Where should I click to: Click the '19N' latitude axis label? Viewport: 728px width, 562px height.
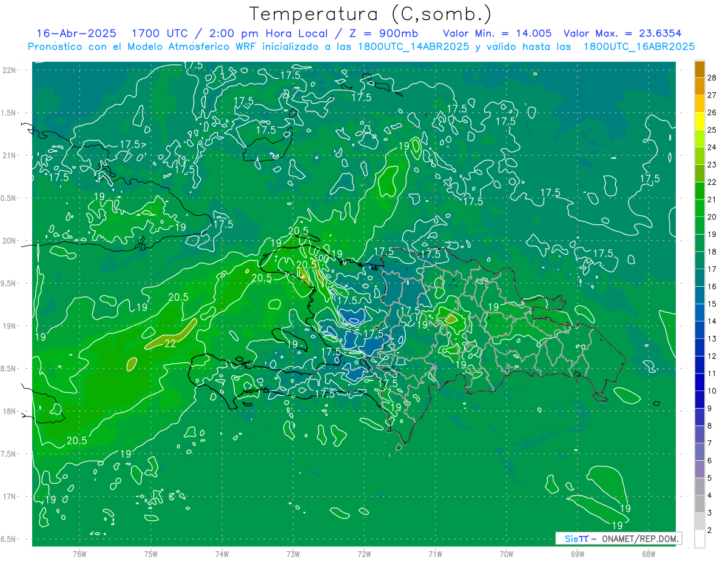click(x=9, y=326)
